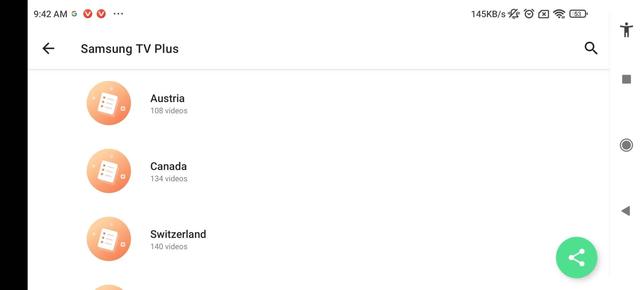Tap the green share floating button

click(576, 257)
